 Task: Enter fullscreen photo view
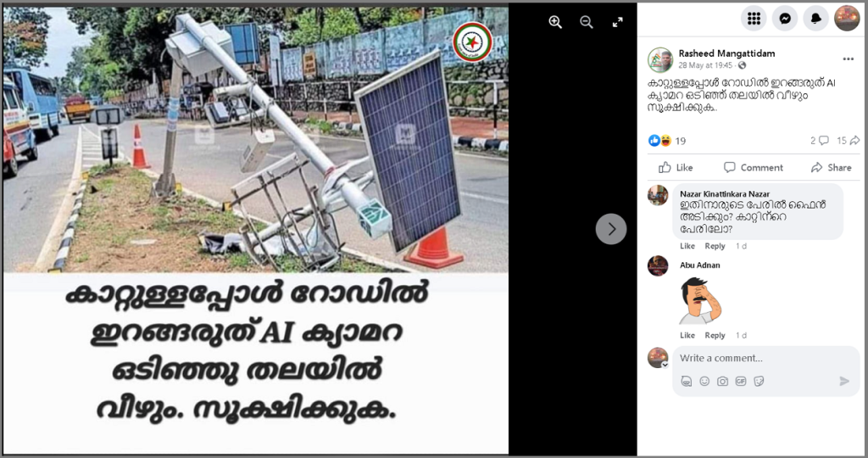617,22
